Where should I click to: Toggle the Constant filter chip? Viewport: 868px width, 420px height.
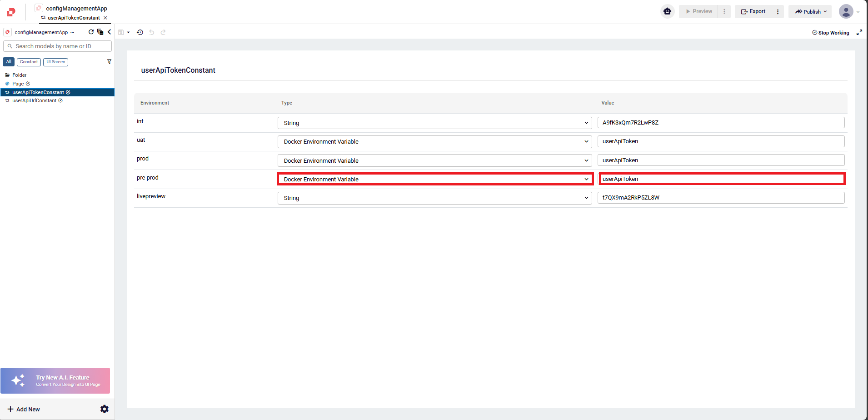29,62
